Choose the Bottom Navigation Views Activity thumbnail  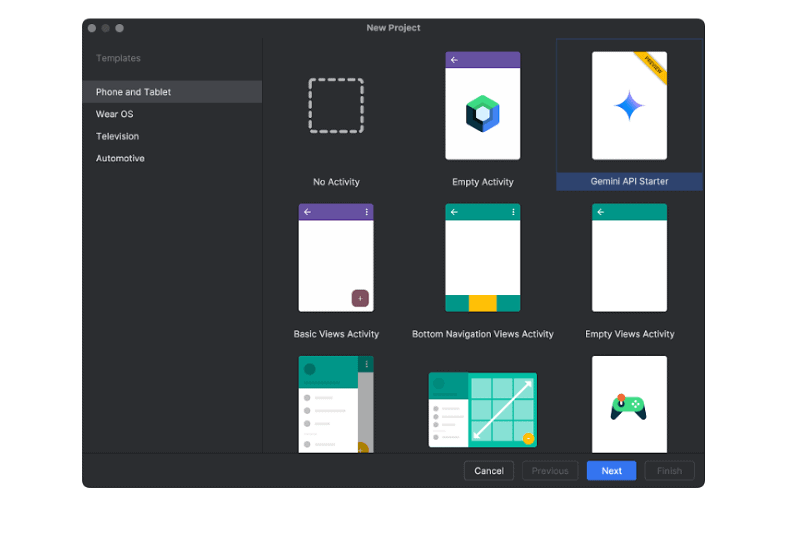483,258
